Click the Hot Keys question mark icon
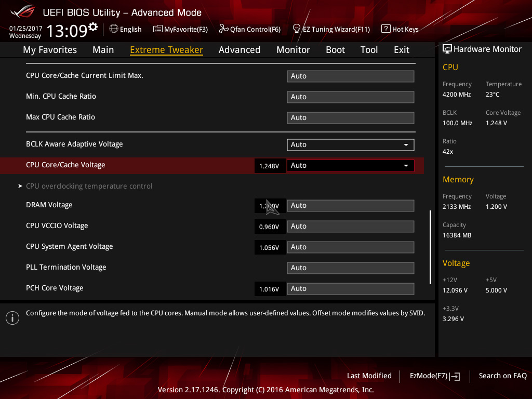The width and height of the screenshot is (532, 399). (x=386, y=29)
